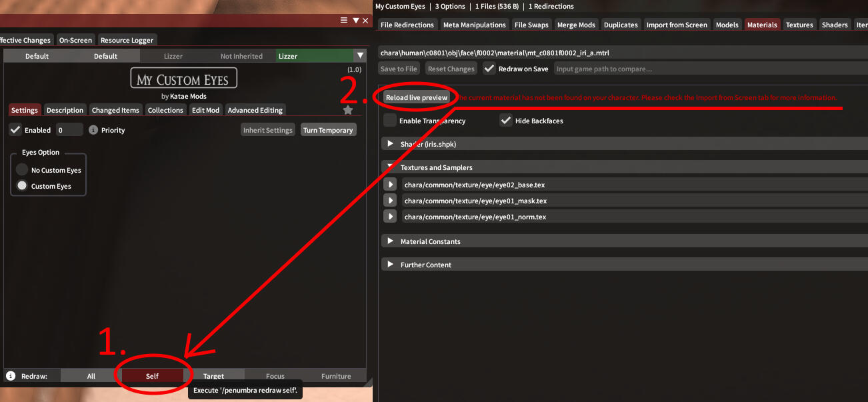Switch to the Textures tab
868x402 pixels.
coord(799,25)
